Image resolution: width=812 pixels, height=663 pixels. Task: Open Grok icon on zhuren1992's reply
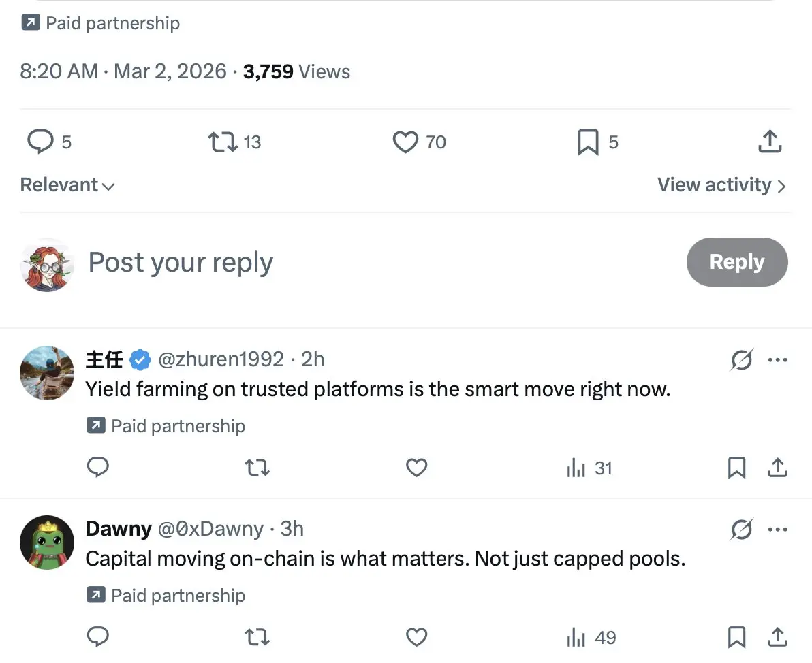[x=741, y=359]
